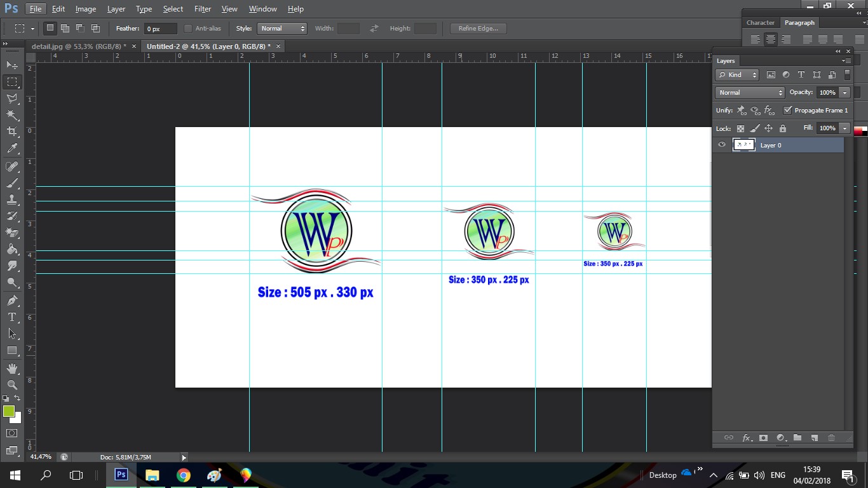
Task: Select the History Brush tool
Action: (12, 216)
